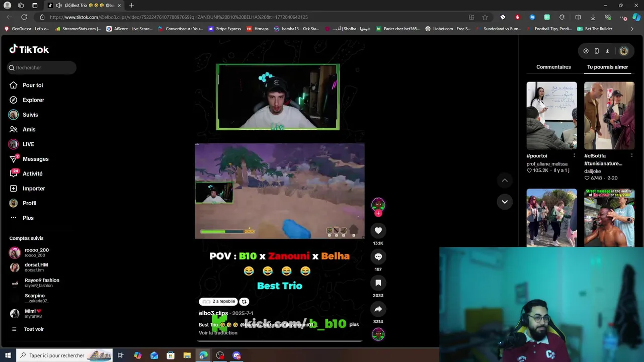Open the #pourtoi recommended video thumbnail
Image resolution: width=644 pixels, height=362 pixels.
(552, 116)
